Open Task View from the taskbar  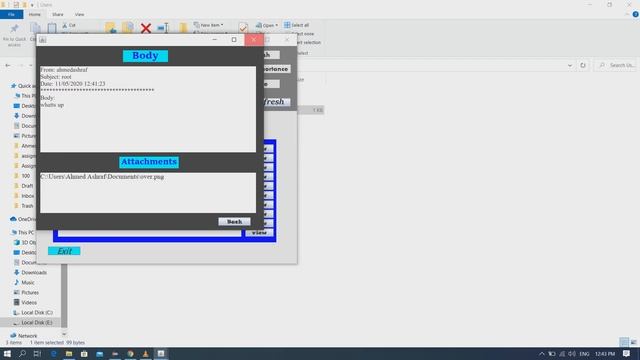pos(38,354)
